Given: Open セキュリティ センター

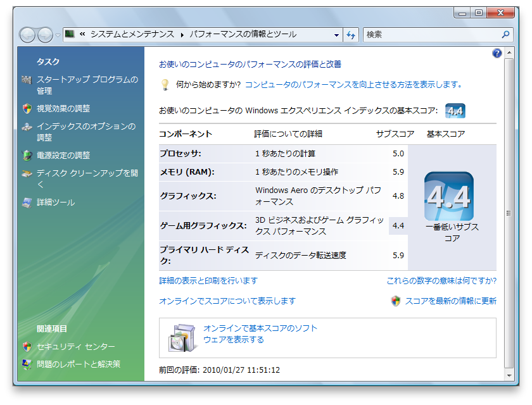Looking at the screenshot, I should point(76,347).
